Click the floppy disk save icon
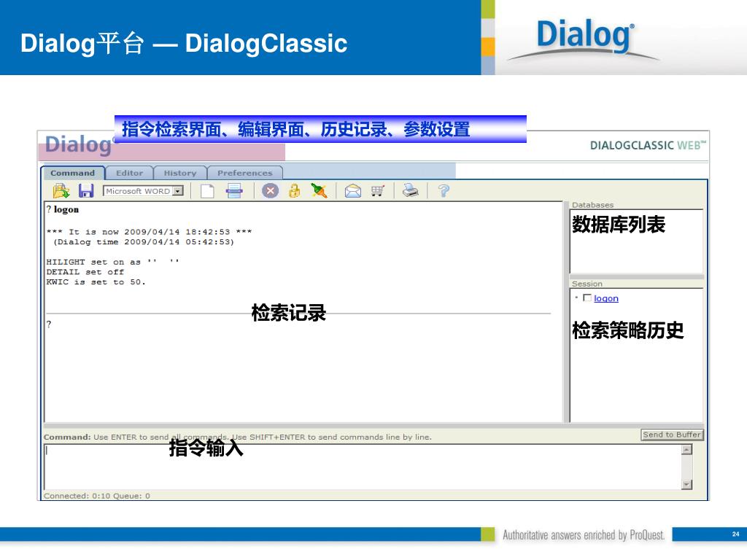Viewport: 747px width, 560px height. coord(86,191)
